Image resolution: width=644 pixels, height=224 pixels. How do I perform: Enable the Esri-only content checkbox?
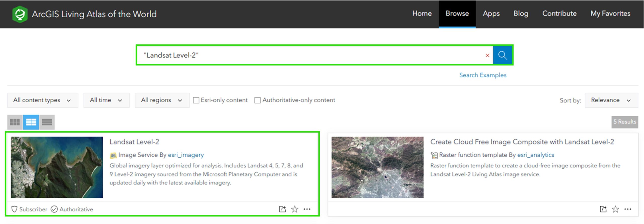(196, 100)
